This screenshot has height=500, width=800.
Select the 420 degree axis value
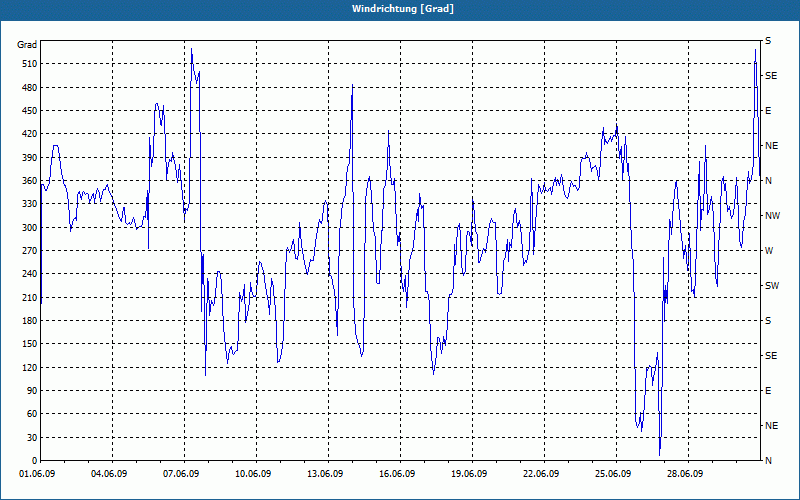30,134
